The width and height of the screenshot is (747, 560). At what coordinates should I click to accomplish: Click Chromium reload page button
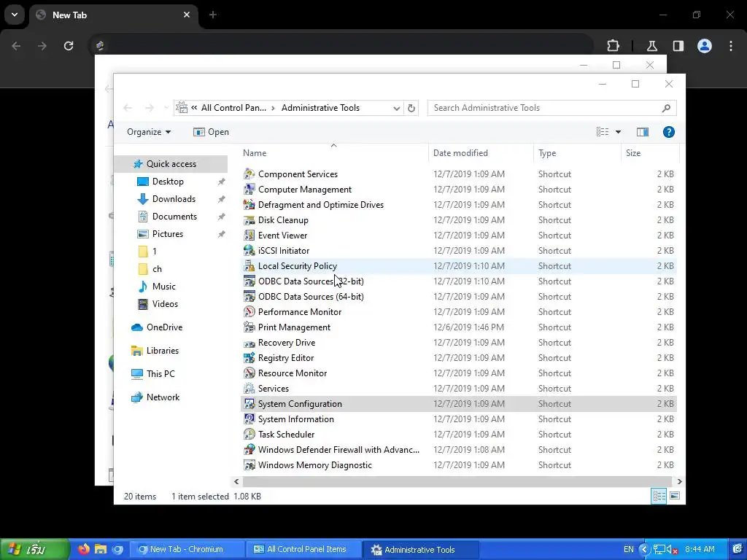[x=69, y=46]
